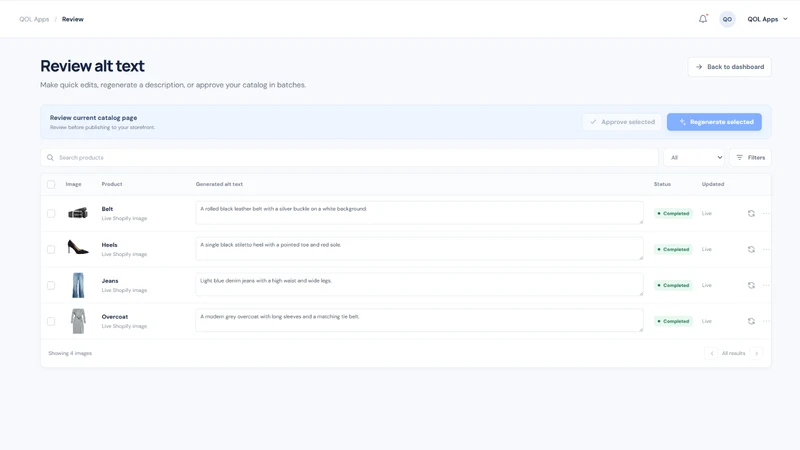Open more options for Jeans row
The width and height of the screenshot is (800, 450).
pyautogui.click(x=766, y=285)
